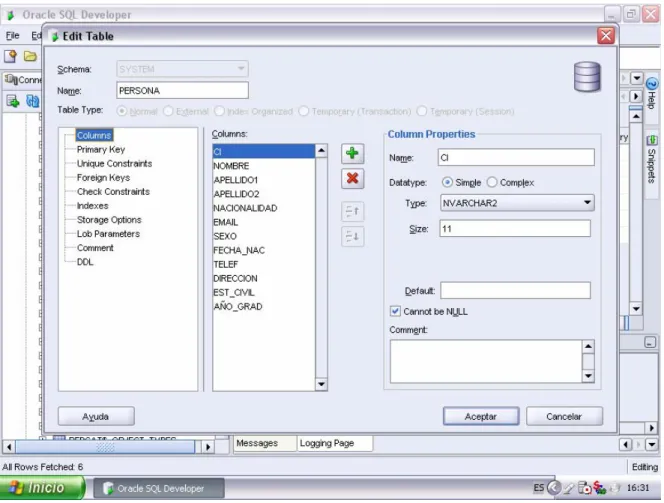
Task: Select the APELLIDO2 column
Action: (x=264, y=193)
